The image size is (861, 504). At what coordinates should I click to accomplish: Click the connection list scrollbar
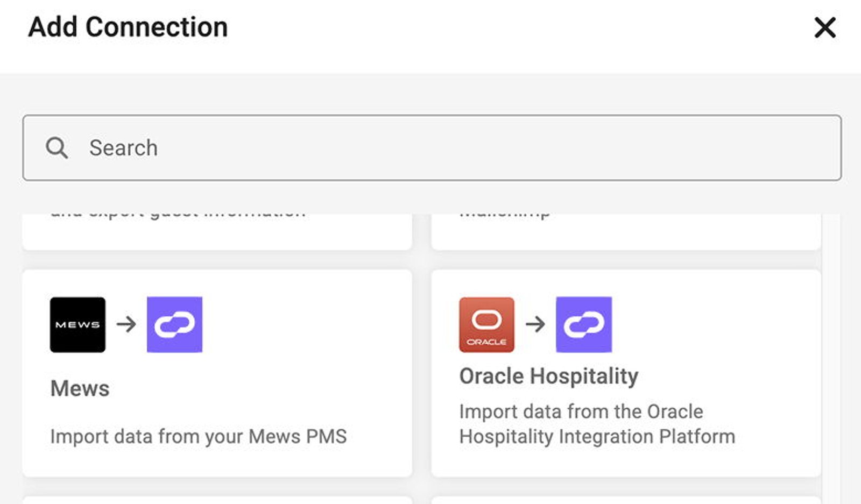click(832, 359)
